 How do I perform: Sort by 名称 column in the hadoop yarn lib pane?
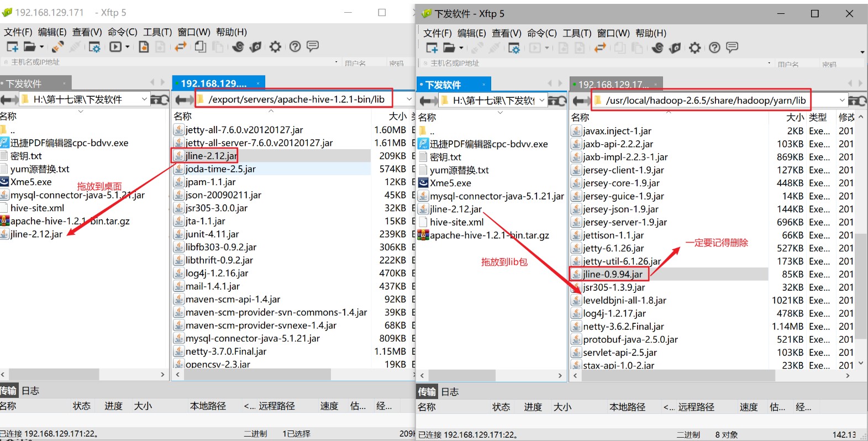[580, 117]
